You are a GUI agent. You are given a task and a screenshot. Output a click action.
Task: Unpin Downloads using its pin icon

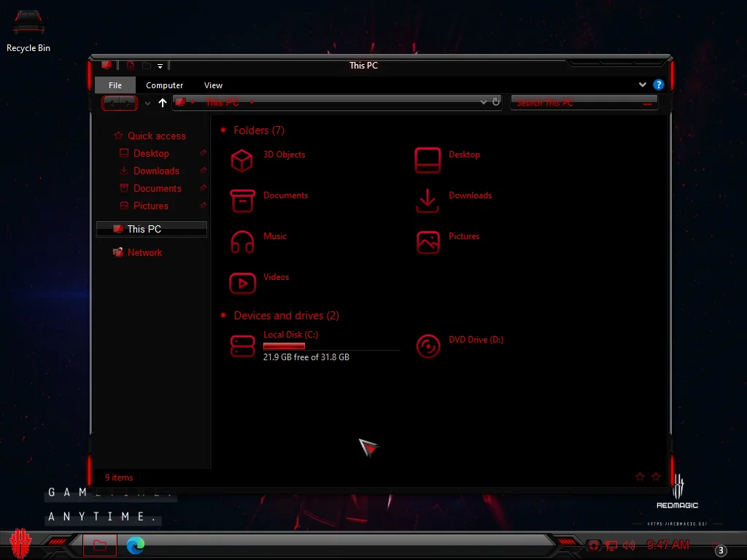tap(203, 171)
